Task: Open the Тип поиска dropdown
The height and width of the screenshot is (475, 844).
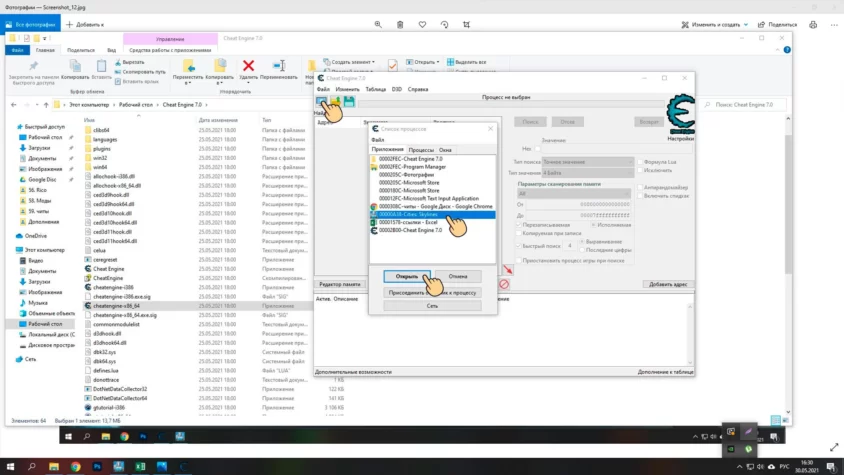Action: (x=588, y=162)
